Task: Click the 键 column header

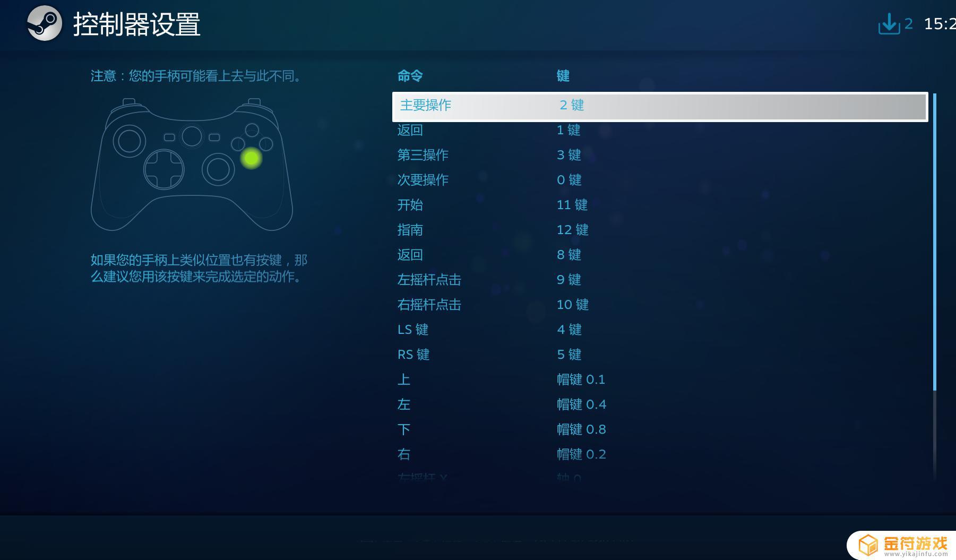Action: 563,76
